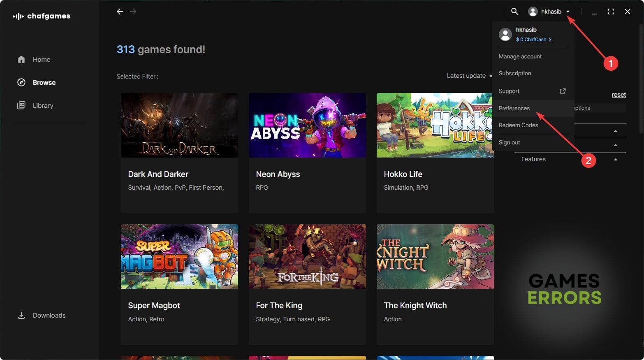Click the chafgames logo

click(42, 16)
